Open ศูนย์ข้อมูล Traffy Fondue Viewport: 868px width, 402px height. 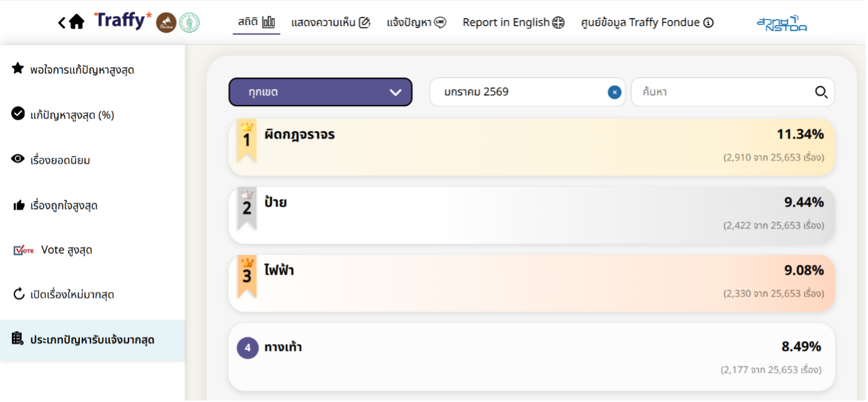(x=647, y=23)
